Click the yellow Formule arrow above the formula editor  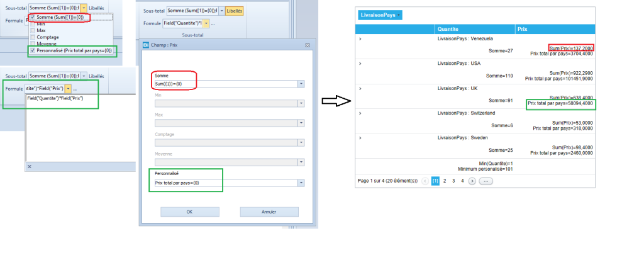click(x=68, y=89)
